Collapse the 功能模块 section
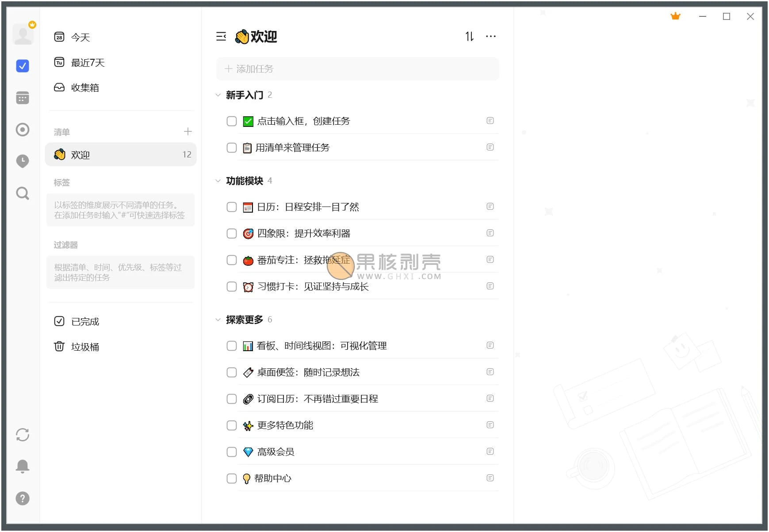The image size is (769, 532). [218, 181]
